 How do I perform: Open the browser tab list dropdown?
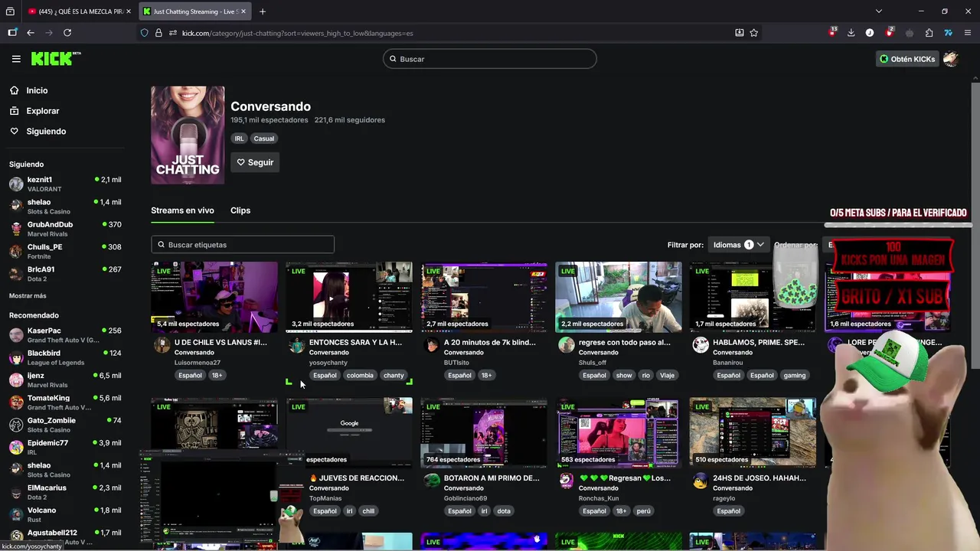[879, 11]
